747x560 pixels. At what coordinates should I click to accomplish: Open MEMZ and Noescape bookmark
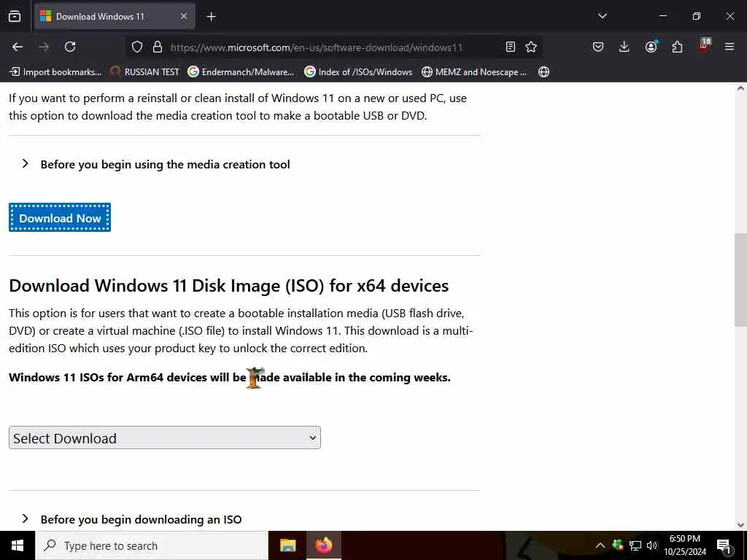pos(474,72)
